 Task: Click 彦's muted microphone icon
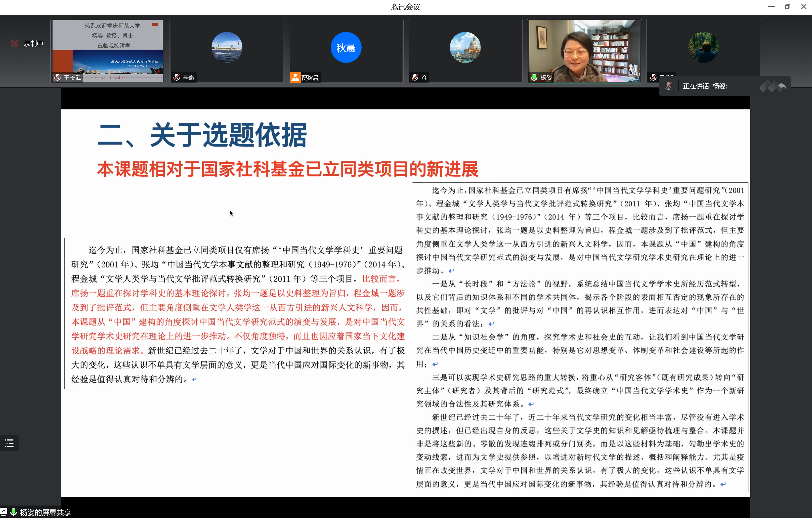coord(415,77)
